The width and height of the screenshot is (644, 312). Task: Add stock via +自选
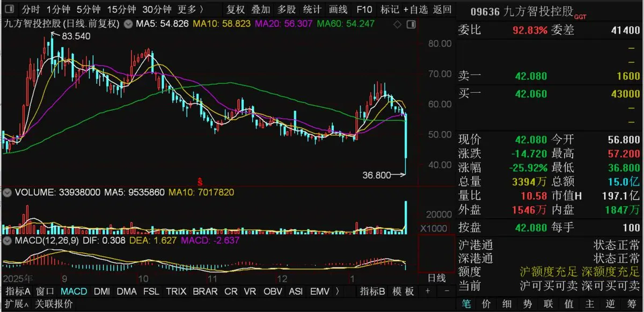point(416,10)
